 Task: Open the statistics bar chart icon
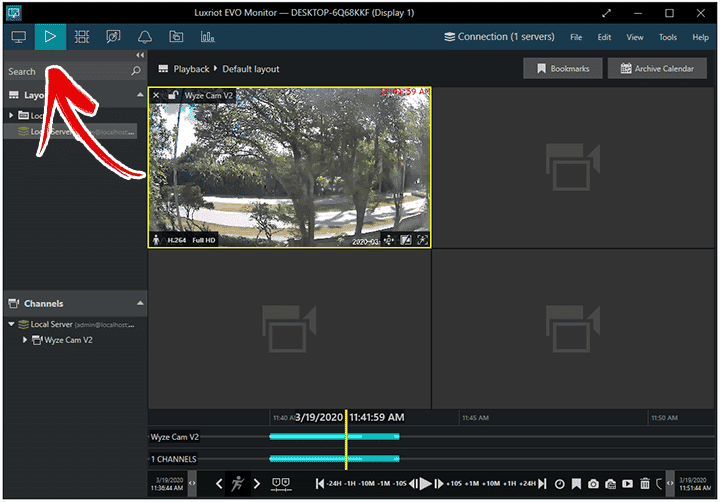[208, 37]
